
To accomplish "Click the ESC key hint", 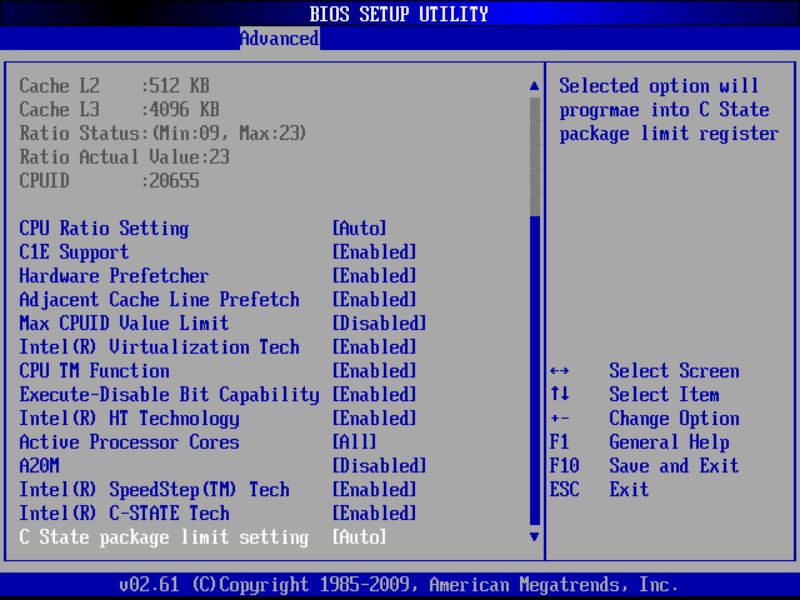I will 564,489.
